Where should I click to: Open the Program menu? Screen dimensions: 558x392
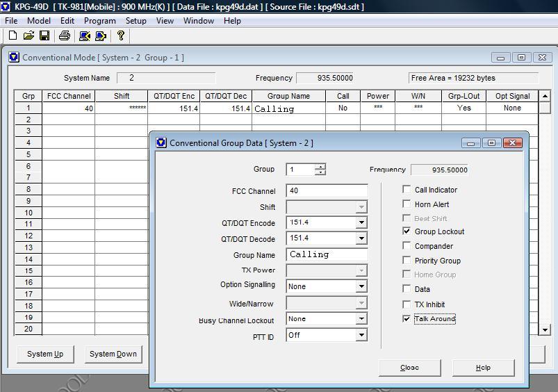click(99, 21)
